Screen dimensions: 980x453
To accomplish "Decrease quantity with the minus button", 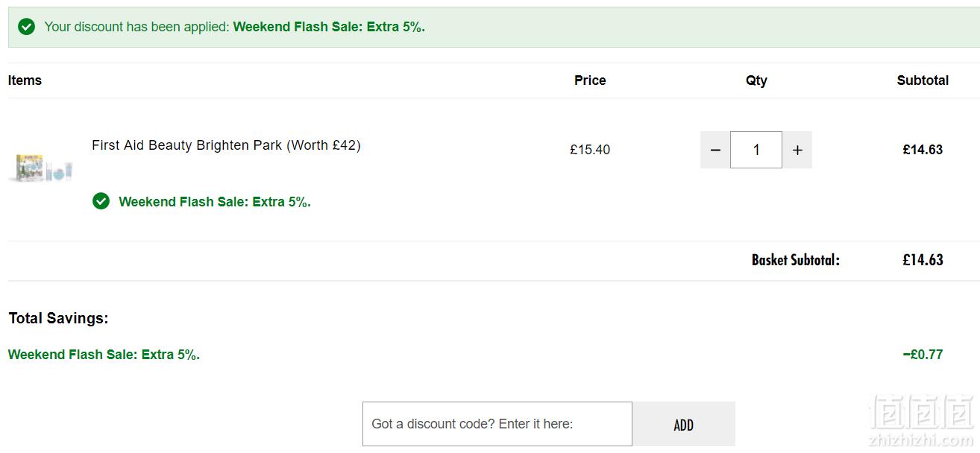I will tap(715, 150).
